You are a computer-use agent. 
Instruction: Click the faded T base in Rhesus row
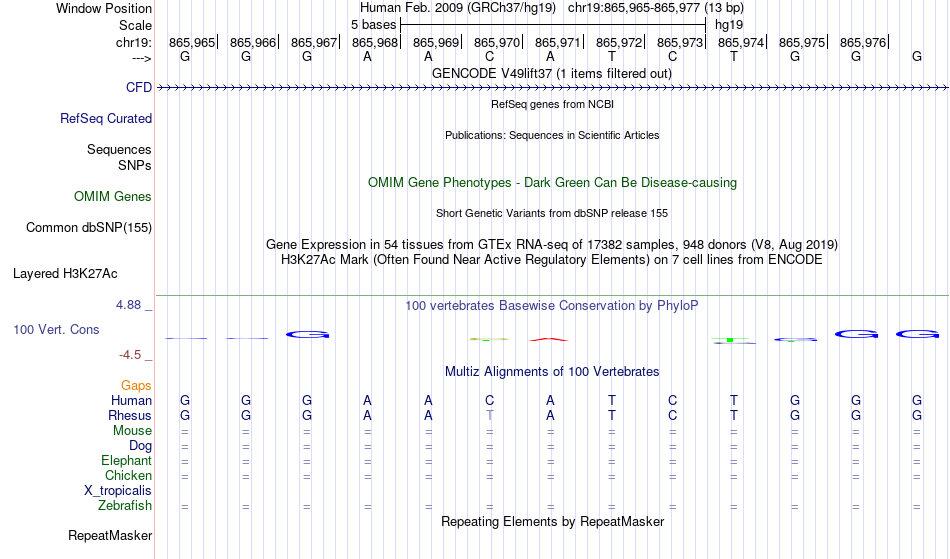click(490, 415)
